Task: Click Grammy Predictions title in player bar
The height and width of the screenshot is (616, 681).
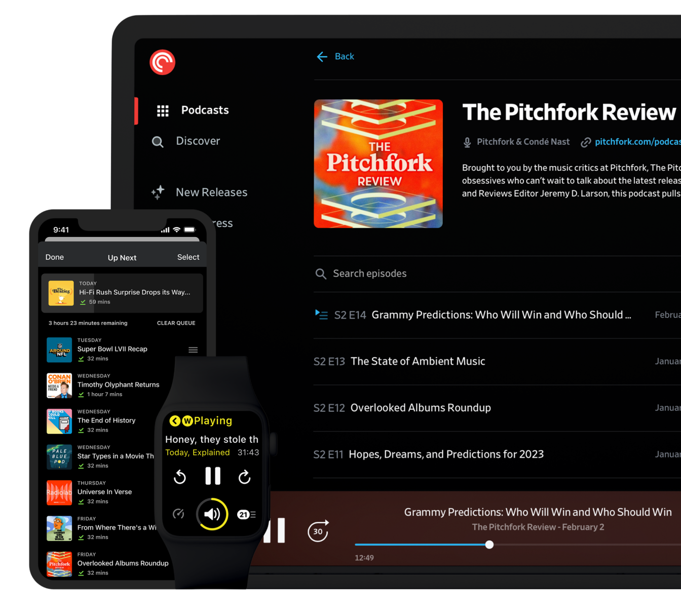Action: pyautogui.click(x=538, y=512)
